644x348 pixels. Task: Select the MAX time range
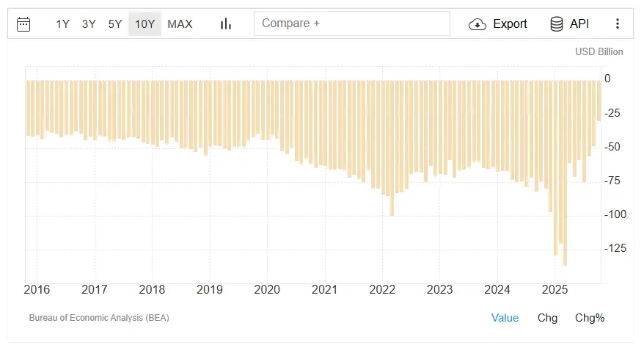(180, 23)
